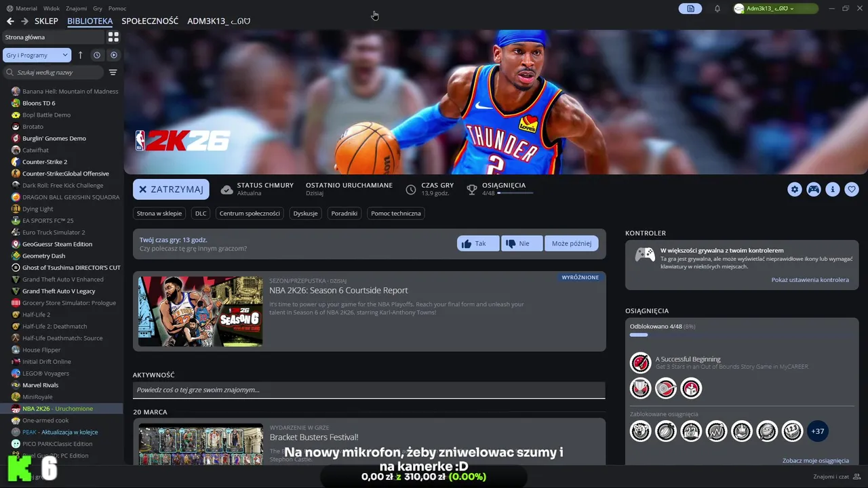This screenshot has height=488, width=868.
Task: Click Może później button
Action: point(571,243)
